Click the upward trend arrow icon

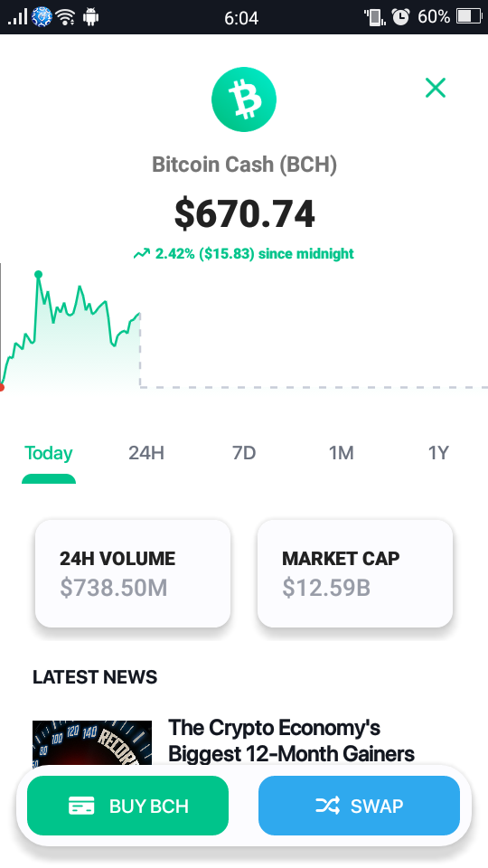(142, 253)
